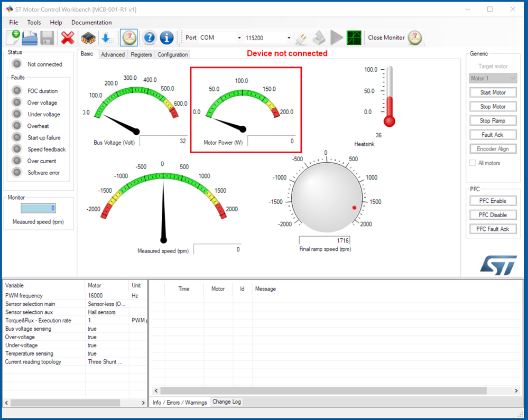Viewport: 528px width, 420px height.
Task: Click the Monitor measured speed field
Action: [39, 208]
